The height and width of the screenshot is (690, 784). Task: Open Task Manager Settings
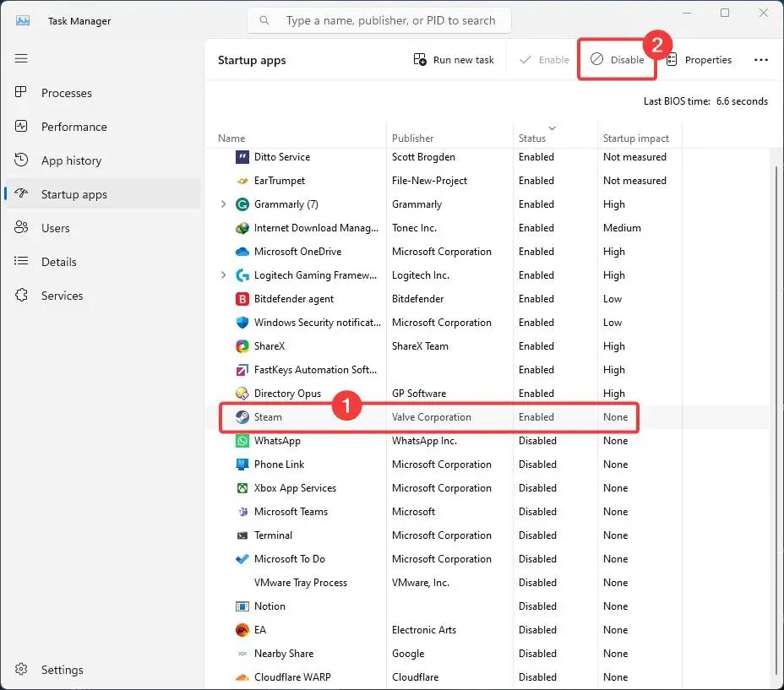[102, 670]
